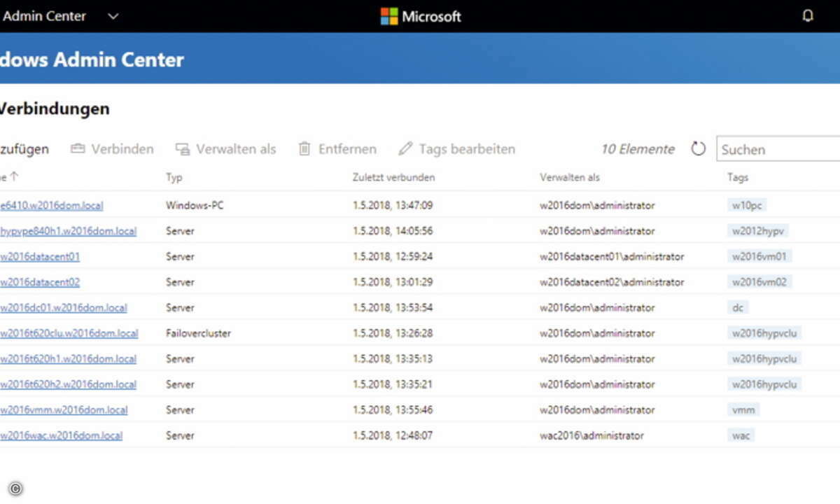Click timestamp 1.5.2018, 13:53:54
Image resolution: width=840 pixels, height=504 pixels.
[x=393, y=308]
